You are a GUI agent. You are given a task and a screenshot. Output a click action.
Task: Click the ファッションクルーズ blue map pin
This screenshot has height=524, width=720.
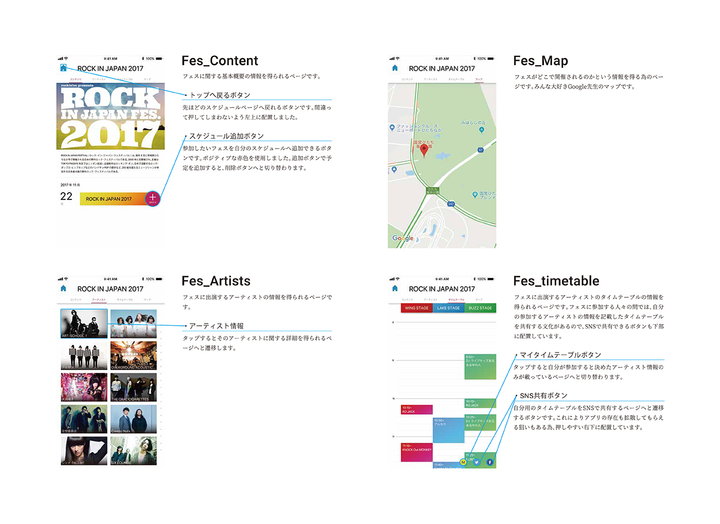[x=392, y=127]
